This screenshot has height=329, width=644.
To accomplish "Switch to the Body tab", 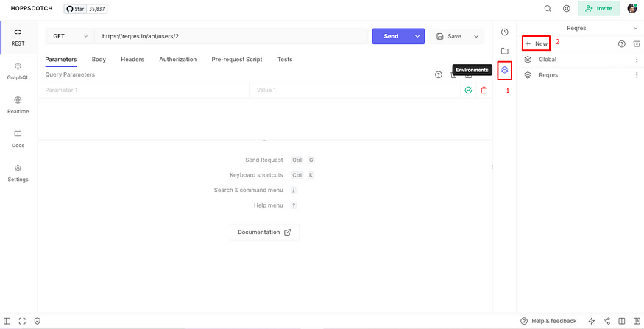I will pos(99,60).
